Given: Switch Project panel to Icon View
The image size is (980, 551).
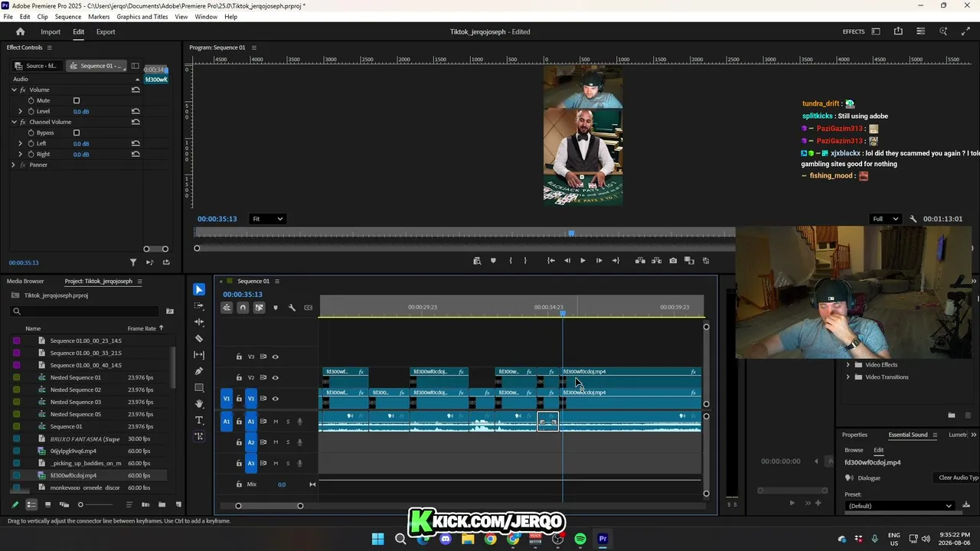Looking at the screenshot, I should point(47,504).
